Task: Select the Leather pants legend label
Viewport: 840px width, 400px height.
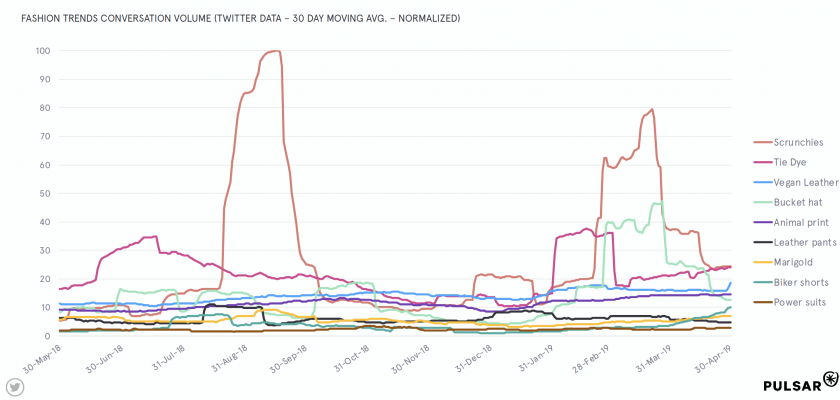Action: point(804,242)
